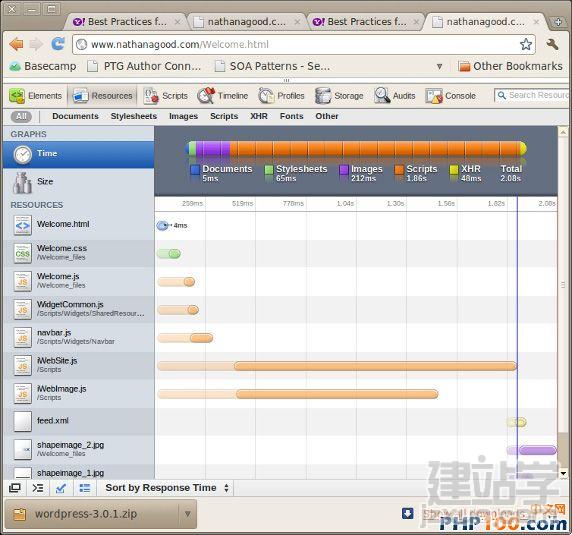Screen dimensions: 572x535
Task: Click the resources scrollbar down arrow
Action: (563, 474)
